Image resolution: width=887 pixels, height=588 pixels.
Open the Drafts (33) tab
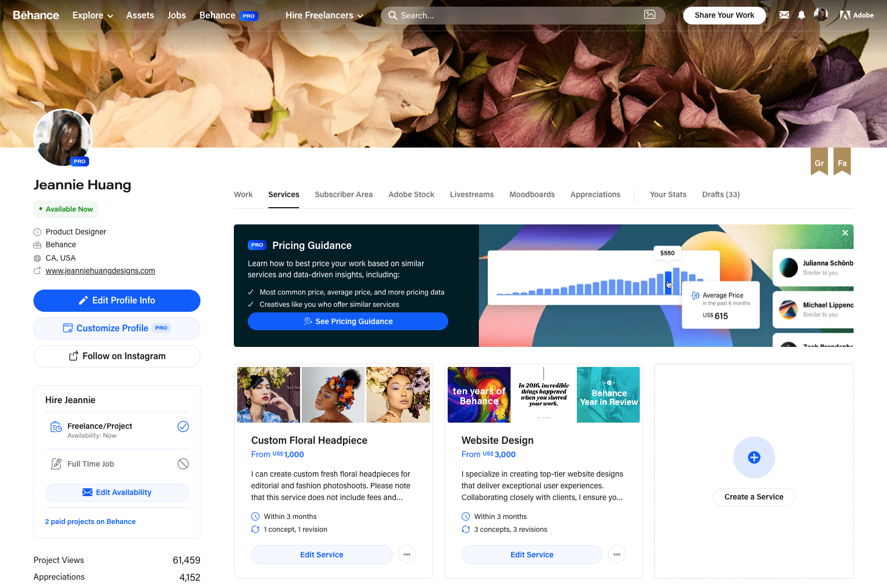pos(721,194)
